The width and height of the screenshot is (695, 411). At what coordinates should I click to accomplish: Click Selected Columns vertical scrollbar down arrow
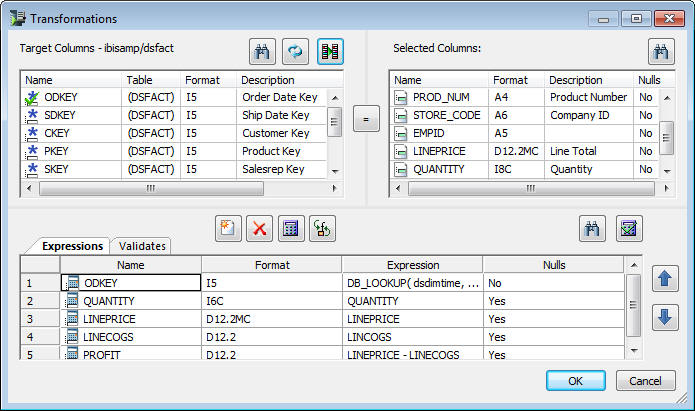pos(667,171)
